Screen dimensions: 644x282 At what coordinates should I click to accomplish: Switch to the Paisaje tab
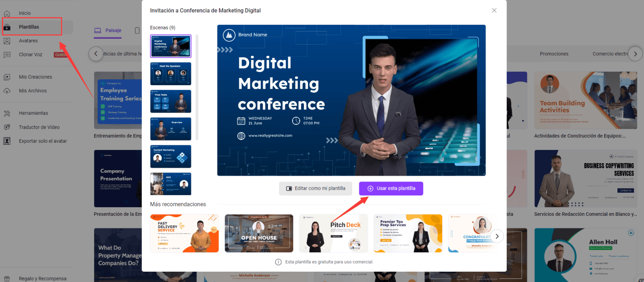108,31
